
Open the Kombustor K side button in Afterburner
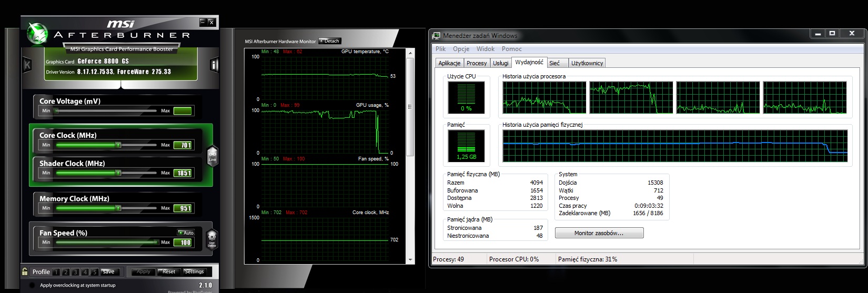tap(27, 65)
